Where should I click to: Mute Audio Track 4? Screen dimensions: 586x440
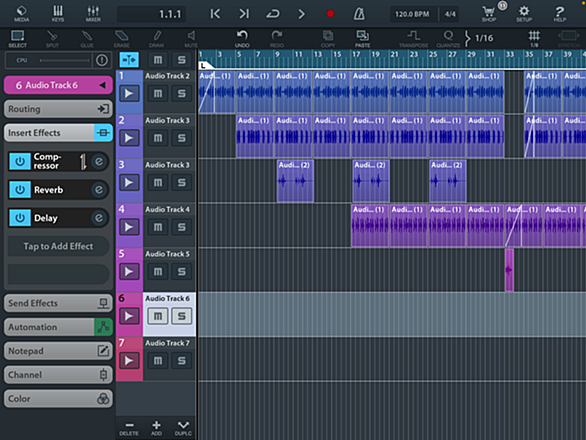pos(158,227)
